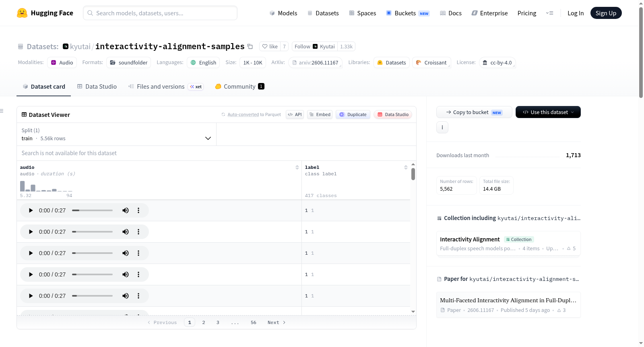Open the Enterprise page
Screen dimensions: 644x347
[489, 13]
